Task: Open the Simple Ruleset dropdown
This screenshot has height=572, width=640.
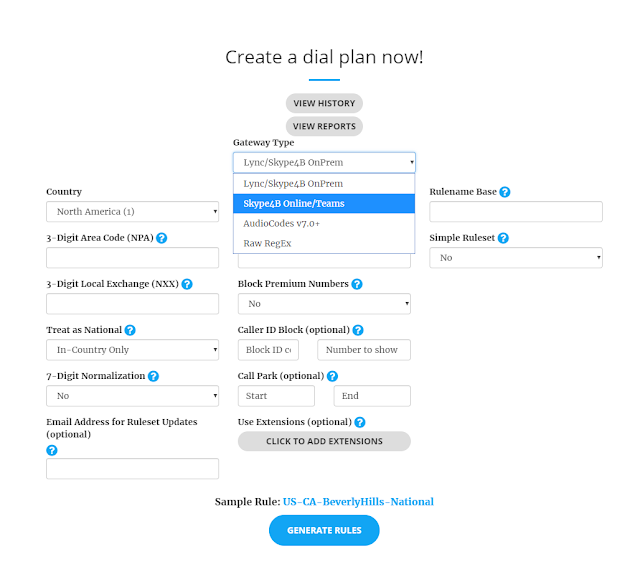Action: (x=516, y=258)
